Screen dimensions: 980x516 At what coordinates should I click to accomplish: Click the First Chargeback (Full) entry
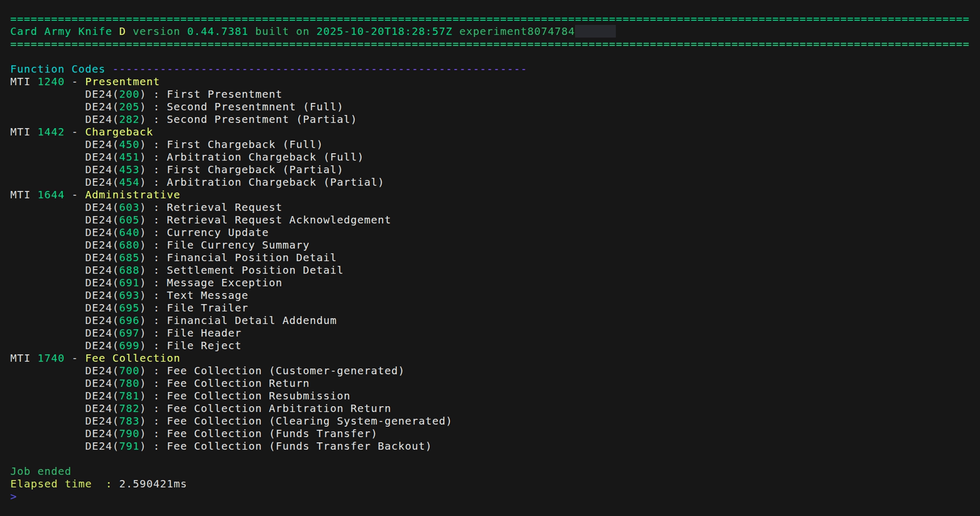(203, 145)
